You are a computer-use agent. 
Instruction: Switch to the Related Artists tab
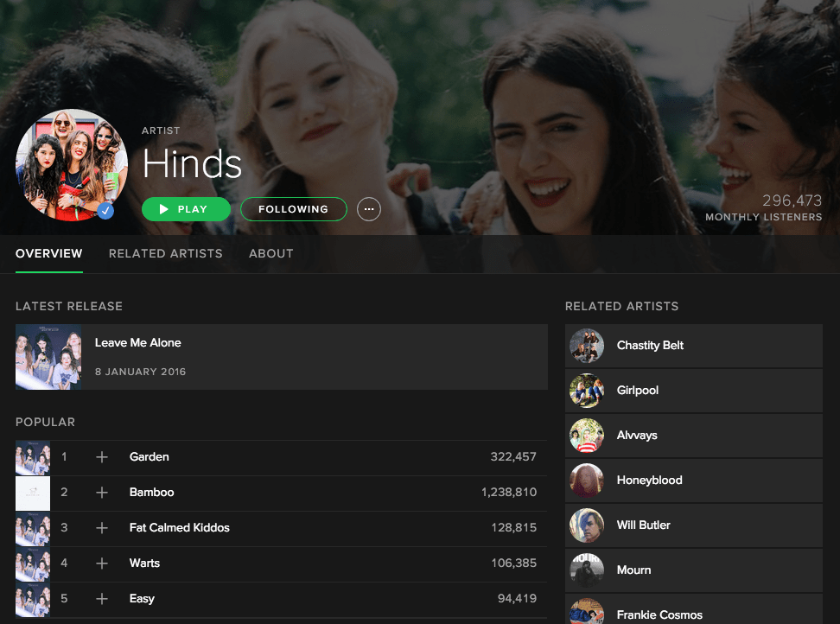[x=165, y=253]
